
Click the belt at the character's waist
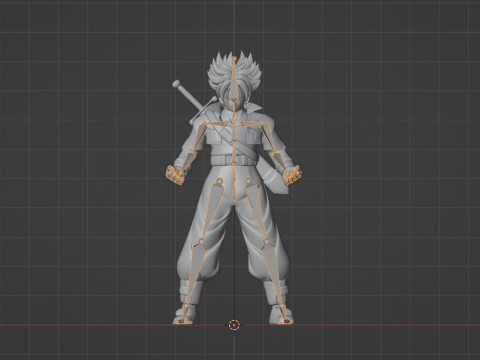233,160
